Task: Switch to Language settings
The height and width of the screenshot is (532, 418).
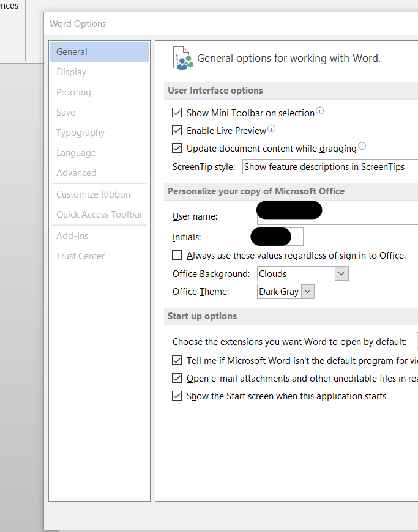Action: [x=99, y=153]
